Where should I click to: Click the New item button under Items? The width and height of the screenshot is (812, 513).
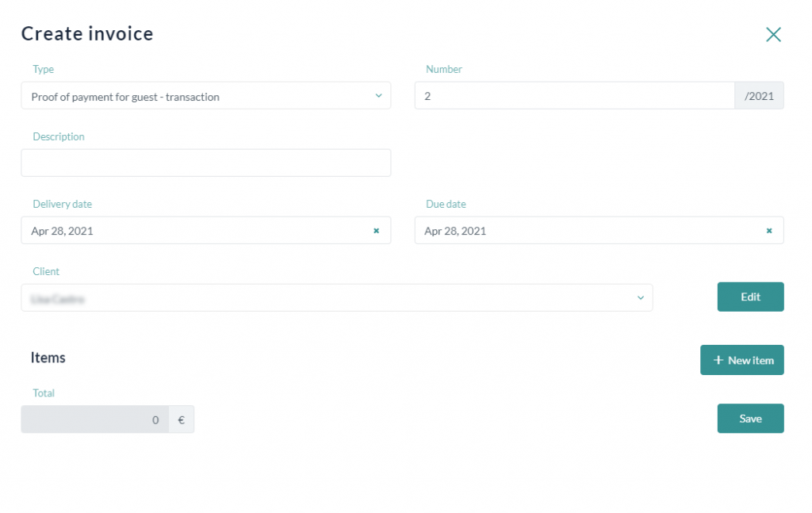click(x=742, y=359)
